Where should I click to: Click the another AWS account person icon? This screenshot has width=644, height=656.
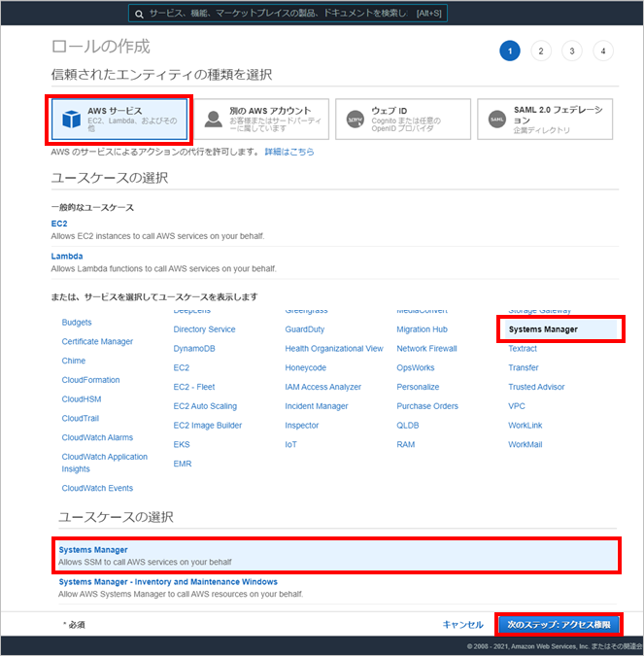214,119
